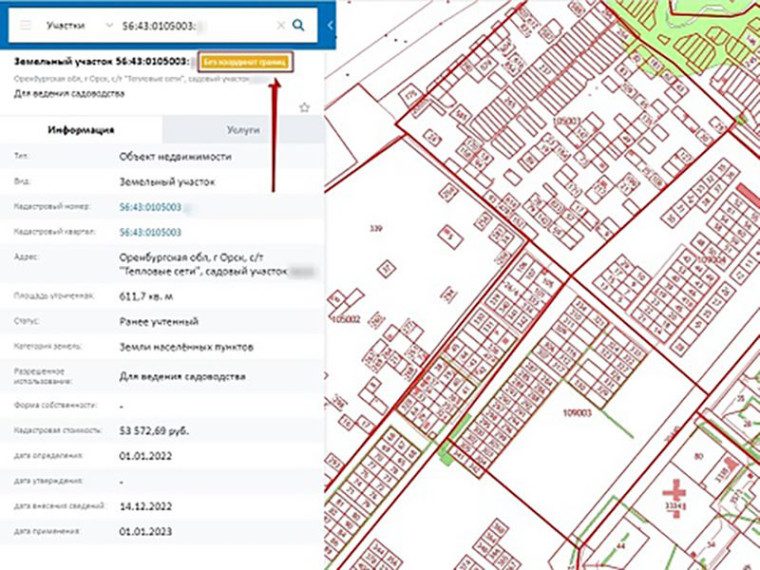
Task: Collapse the info panel with arrow
Action: click(330, 25)
